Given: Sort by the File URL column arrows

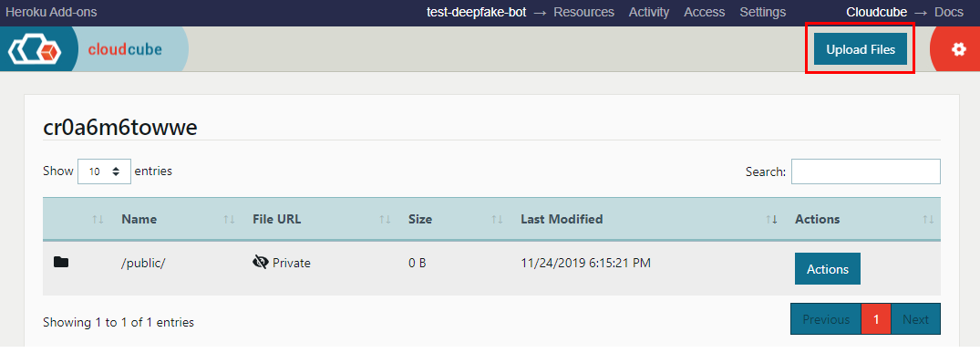Looking at the screenshot, I should 385,219.
